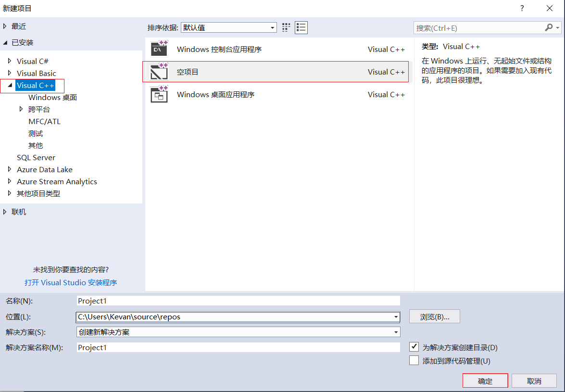Screen dimensions: 565x392
Task: Select the MFC/ATL category
Action: pos(44,121)
